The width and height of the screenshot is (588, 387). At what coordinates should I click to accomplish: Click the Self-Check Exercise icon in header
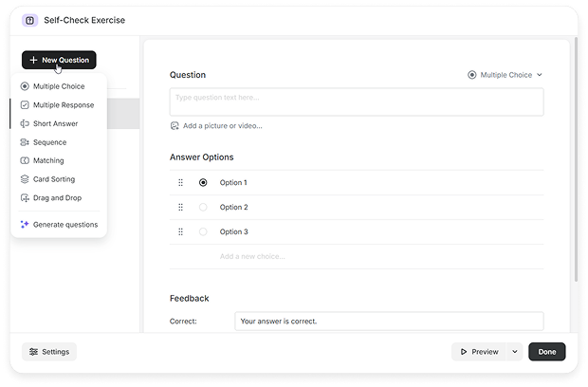tap(30, 20)
